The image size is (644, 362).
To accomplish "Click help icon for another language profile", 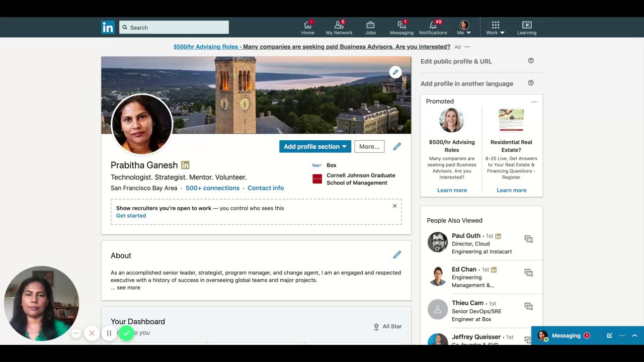I will tap(531, 83).
